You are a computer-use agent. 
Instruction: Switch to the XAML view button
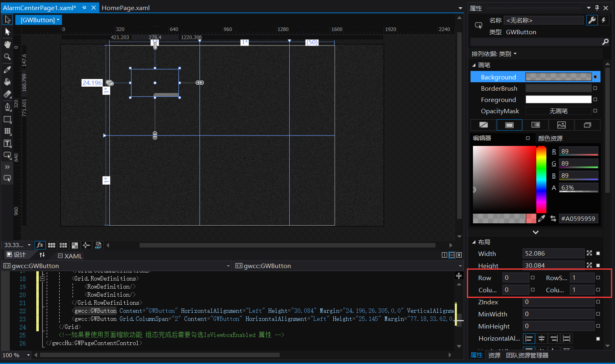pos(70,256)
